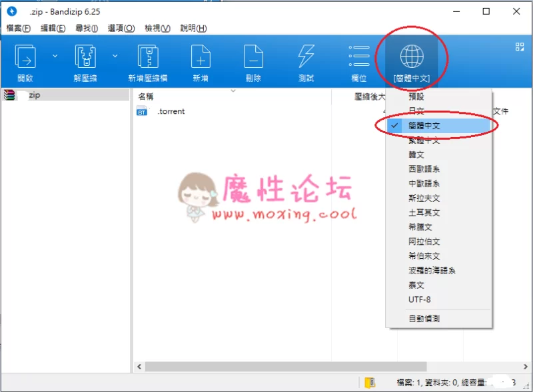Expand the dropdown arrow beside 開啟

[55, 56]
